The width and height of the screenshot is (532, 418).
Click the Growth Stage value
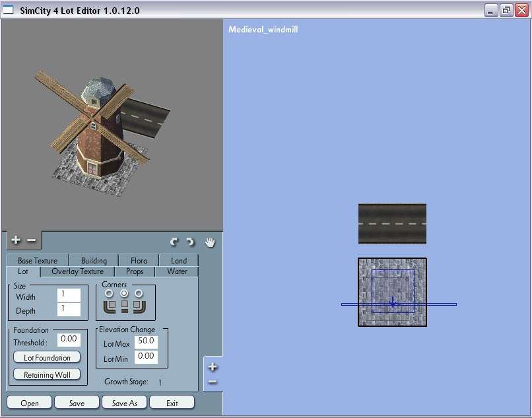click(x=160, y=382)
